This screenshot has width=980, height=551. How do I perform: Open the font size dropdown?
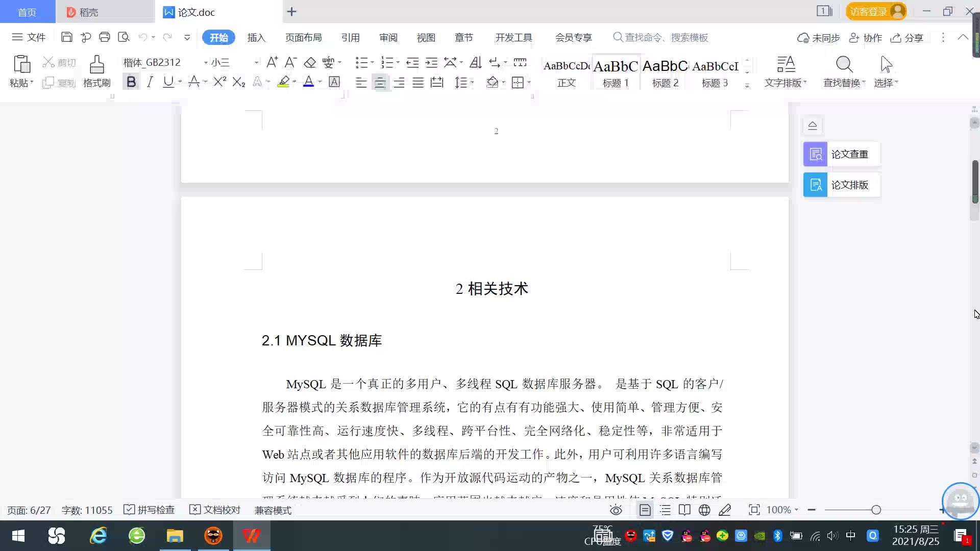click(x=256, y=63)
